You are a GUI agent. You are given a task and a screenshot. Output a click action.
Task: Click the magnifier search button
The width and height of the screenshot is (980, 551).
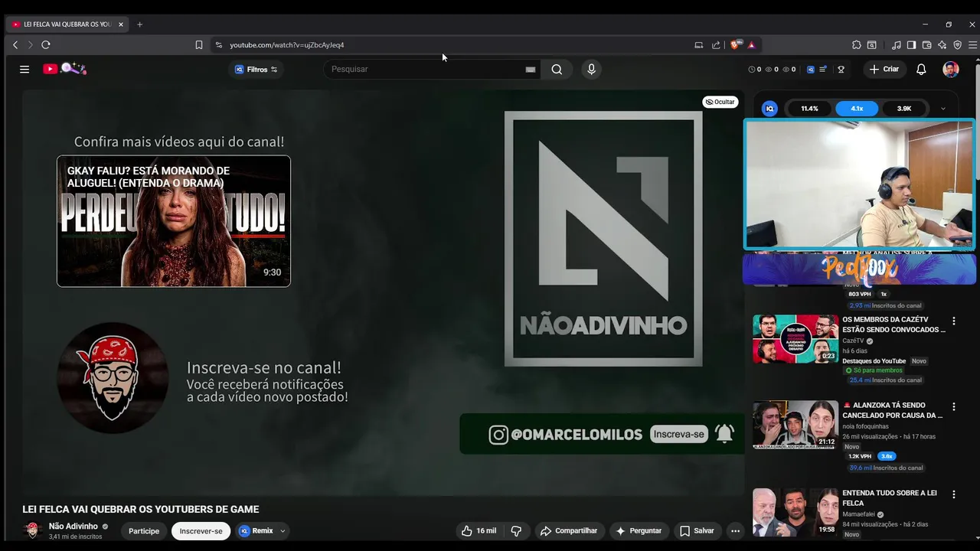coord(557,69)
